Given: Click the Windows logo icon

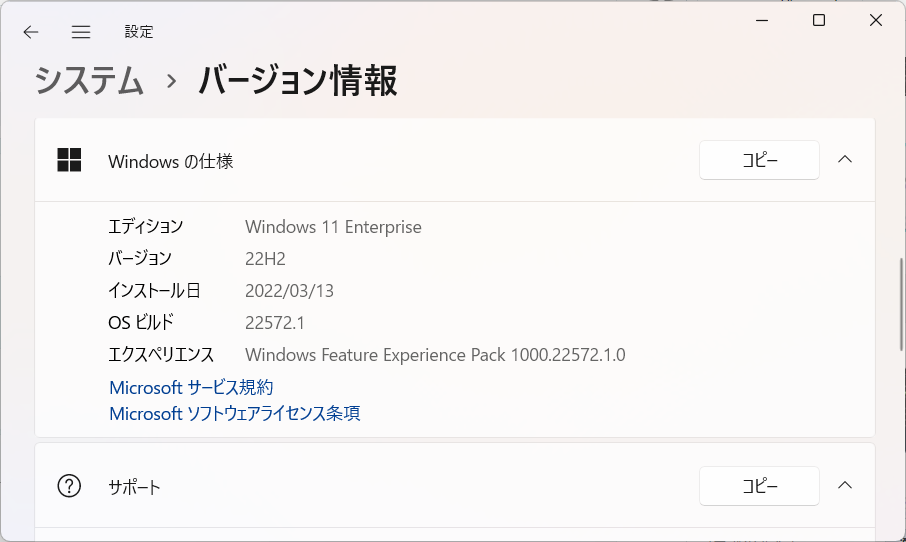Looking at the screenshot, I should (x=69, y=160).
